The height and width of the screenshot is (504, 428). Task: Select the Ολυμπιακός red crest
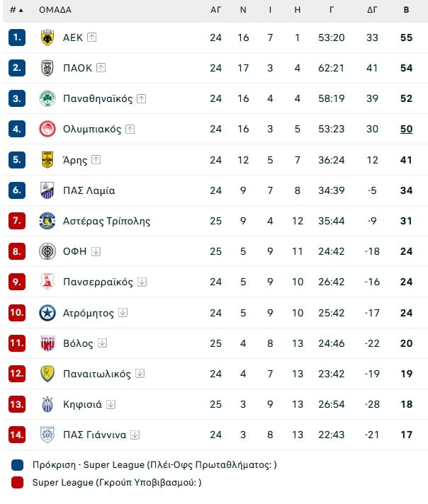47,129
